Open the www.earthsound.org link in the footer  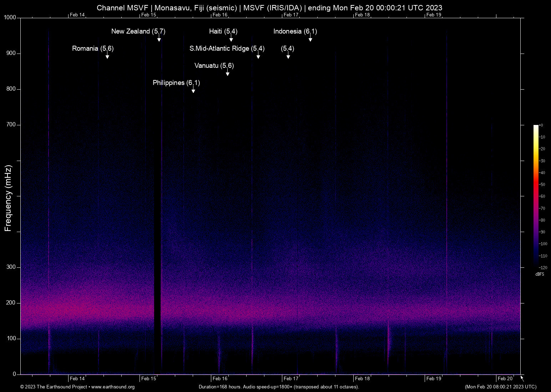coord(113,387)
